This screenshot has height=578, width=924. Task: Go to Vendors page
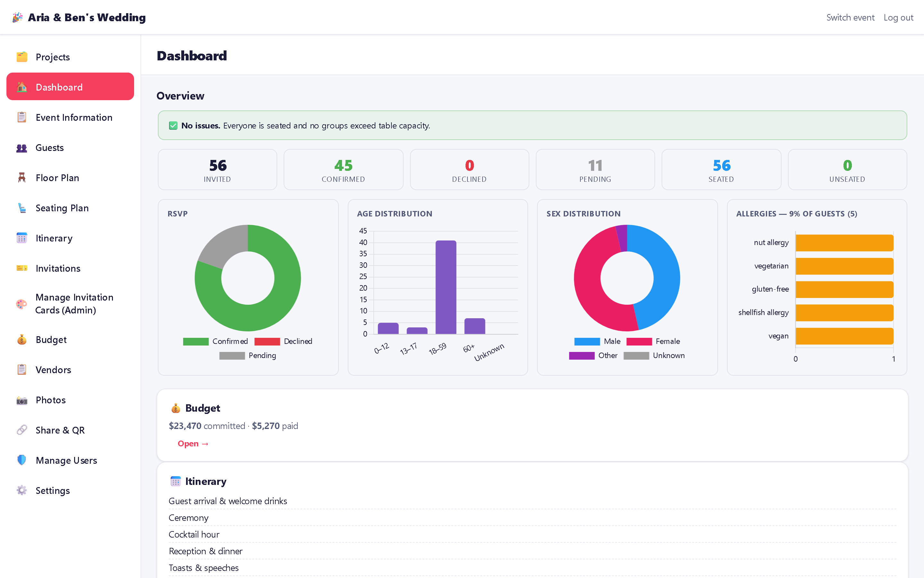[x=70, y=370]
